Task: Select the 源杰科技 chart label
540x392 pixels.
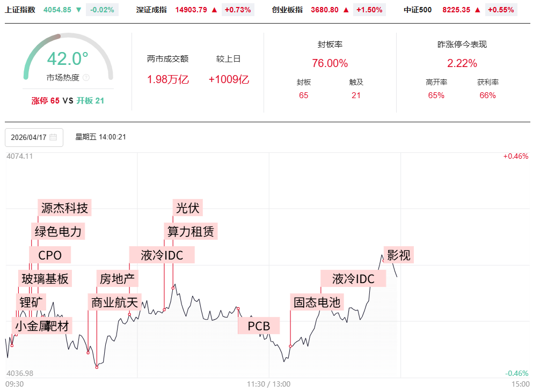Action: coord(64,208)
